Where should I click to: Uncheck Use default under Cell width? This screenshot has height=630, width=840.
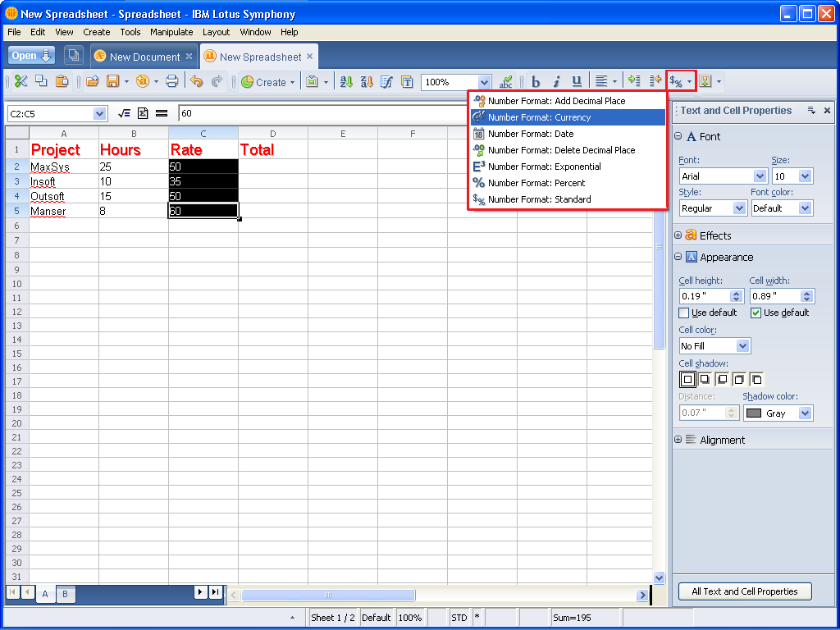pos(756,313)
